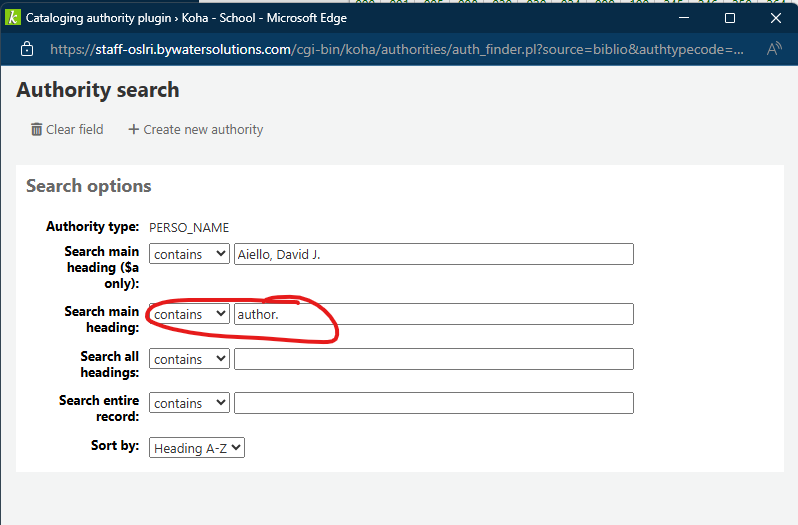Expand the contains dropdown beside the author. field
This screenshot has height=525, width=798.
click(x=189, y=314)
